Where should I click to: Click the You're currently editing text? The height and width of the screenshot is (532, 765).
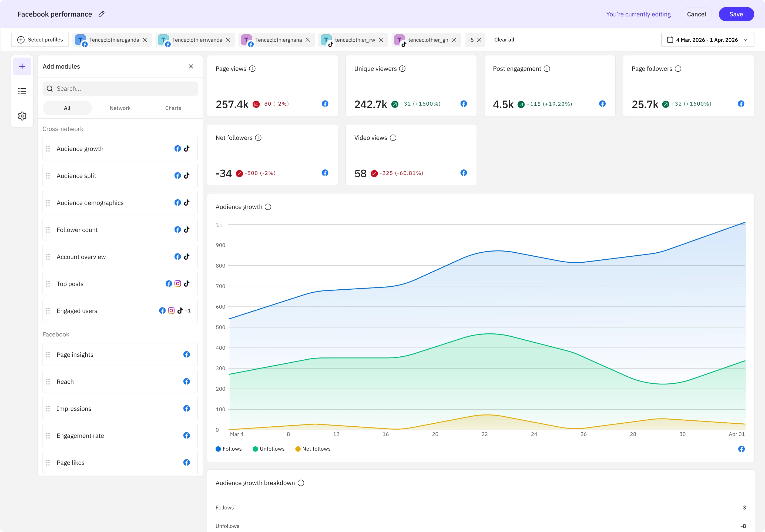tap(638, 14)
